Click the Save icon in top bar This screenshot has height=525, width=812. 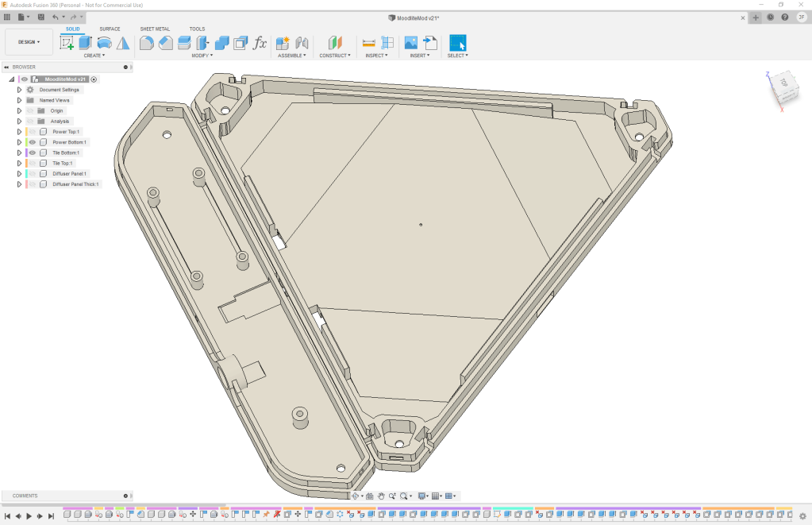39,17
